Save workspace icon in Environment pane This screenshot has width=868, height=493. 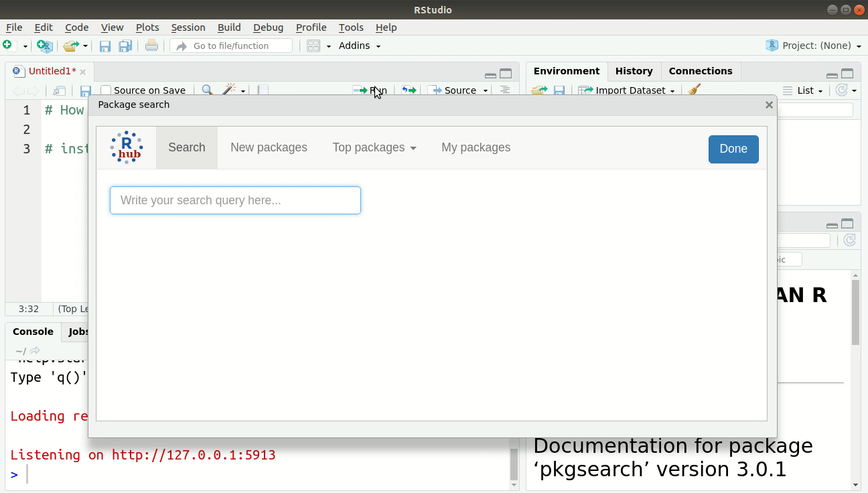[x=559, y=90]
